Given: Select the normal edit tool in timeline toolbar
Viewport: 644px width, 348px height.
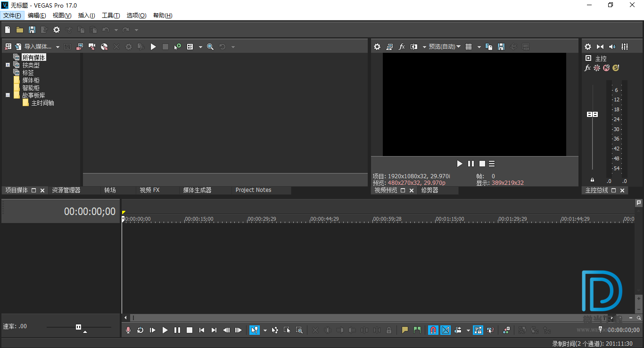Looking at the screenshot, I should coord(255,330).
